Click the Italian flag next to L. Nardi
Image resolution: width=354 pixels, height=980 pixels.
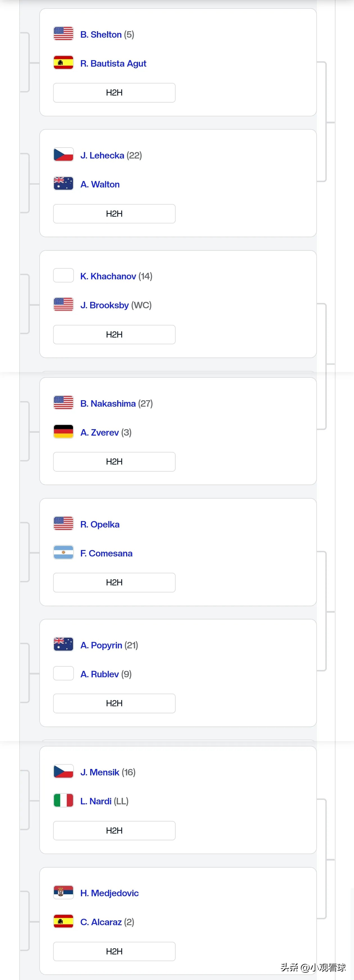tap(63, 800)
